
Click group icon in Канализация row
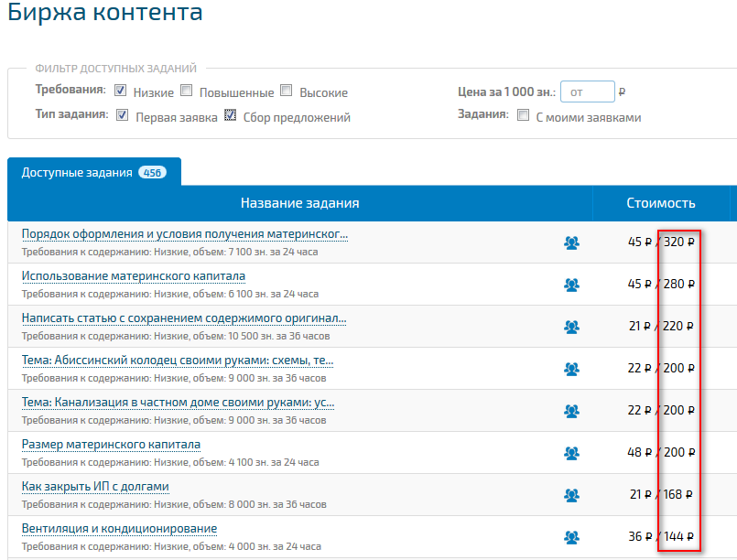pos(571,411)
